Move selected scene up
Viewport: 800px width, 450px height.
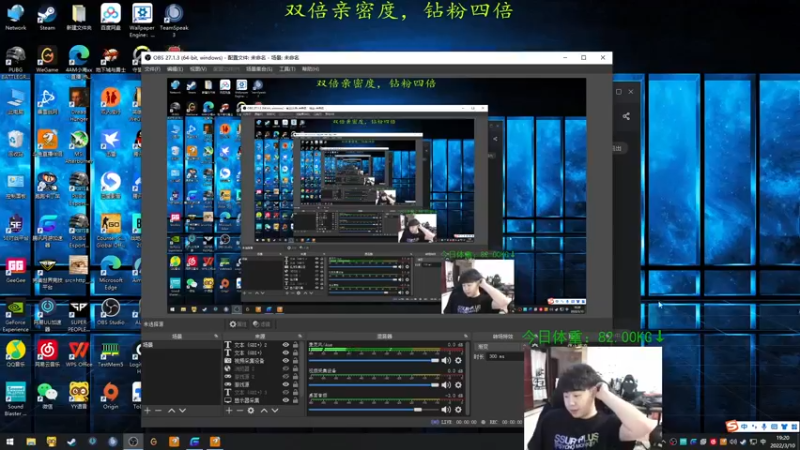[172, 410]
